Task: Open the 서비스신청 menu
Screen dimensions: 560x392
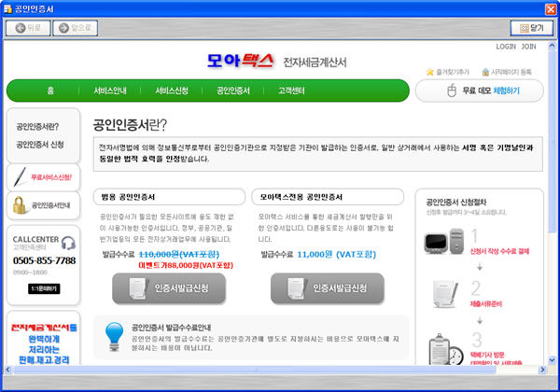Action: [x=172, y=91]
